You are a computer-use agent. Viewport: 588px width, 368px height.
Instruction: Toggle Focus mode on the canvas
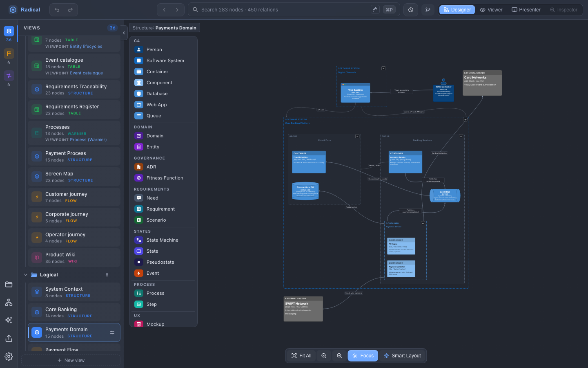coord(363,356)
